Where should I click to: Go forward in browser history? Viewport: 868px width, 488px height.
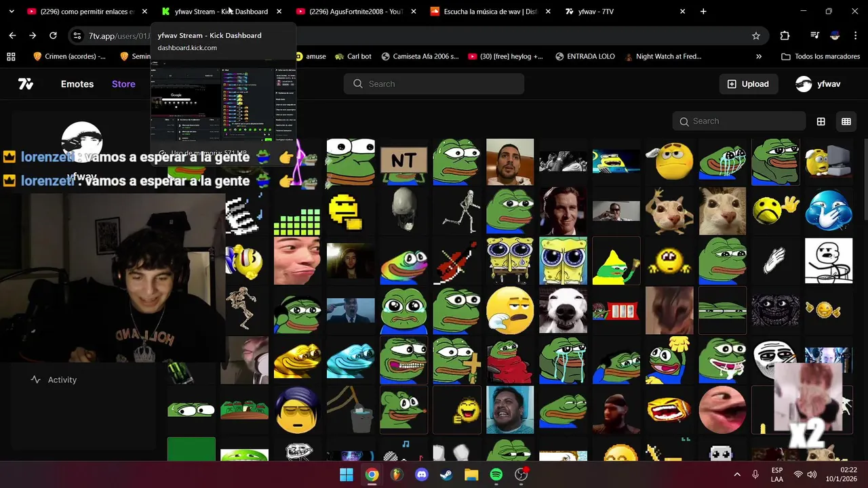33,36
